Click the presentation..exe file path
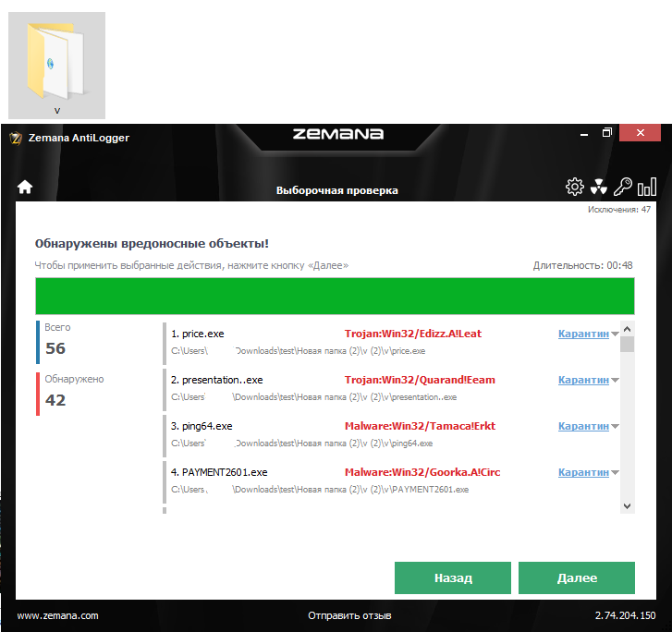Viewport: 672px width, 632px height. (313, 397)
